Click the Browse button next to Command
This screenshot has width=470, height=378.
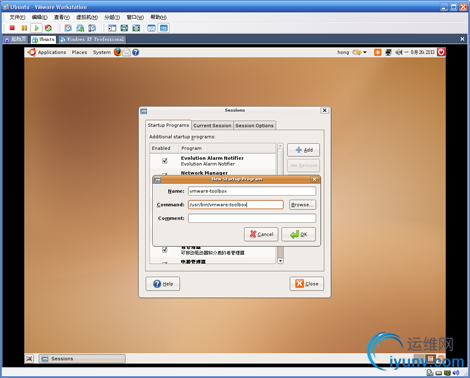point(302,205)
